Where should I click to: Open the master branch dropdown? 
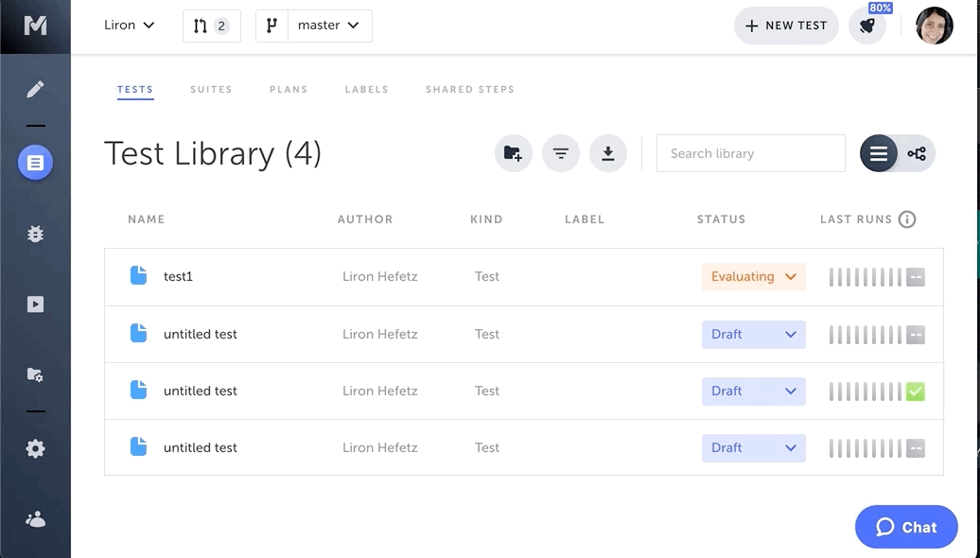(x=329, y=26)
